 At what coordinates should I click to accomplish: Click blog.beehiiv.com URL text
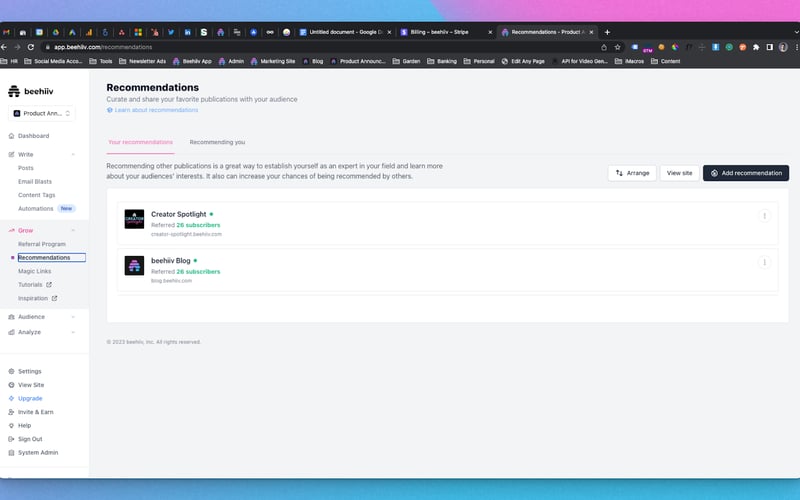tap(171, 281)
